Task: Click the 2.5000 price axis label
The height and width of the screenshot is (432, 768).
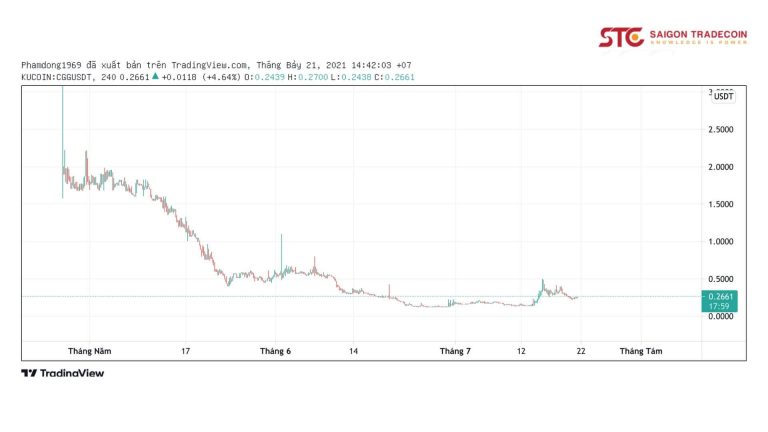Action: point(722,129)
